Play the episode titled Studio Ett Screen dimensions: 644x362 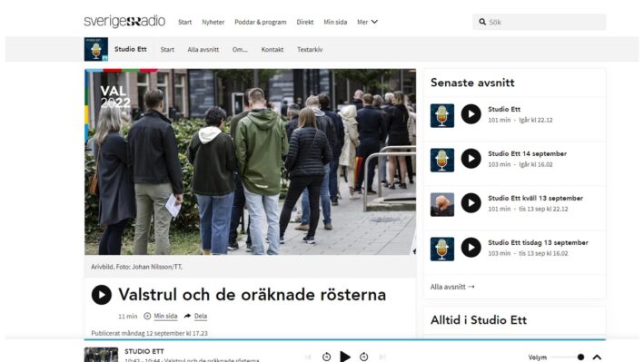[471, 114]
